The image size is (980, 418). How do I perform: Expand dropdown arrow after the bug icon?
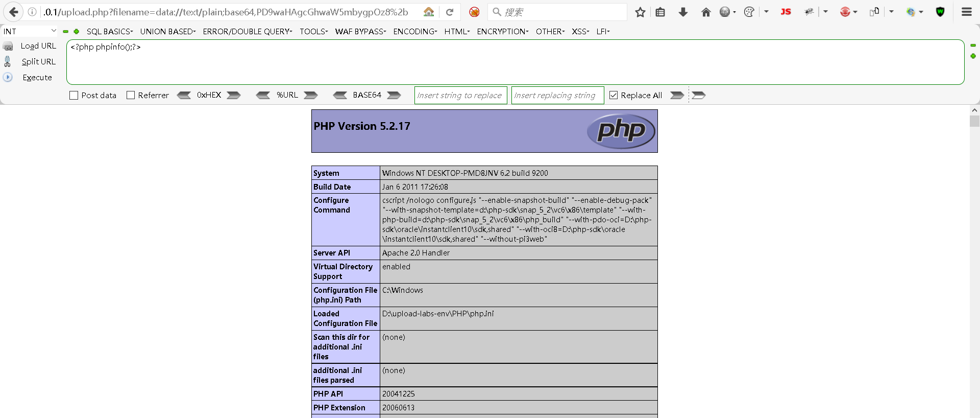click(x=825, y=12)
